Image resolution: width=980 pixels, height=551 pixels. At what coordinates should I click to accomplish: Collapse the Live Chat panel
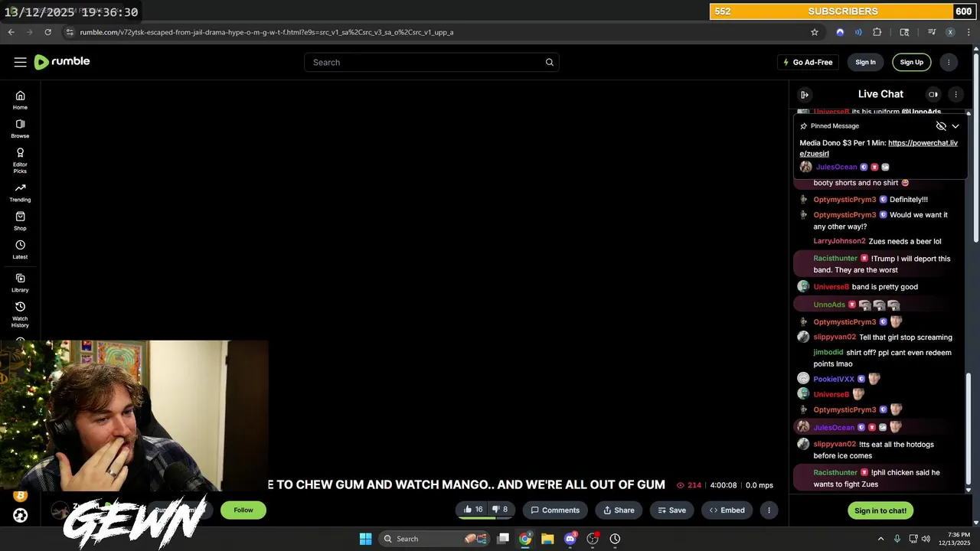pyautogui.click(x=805, y=94)
